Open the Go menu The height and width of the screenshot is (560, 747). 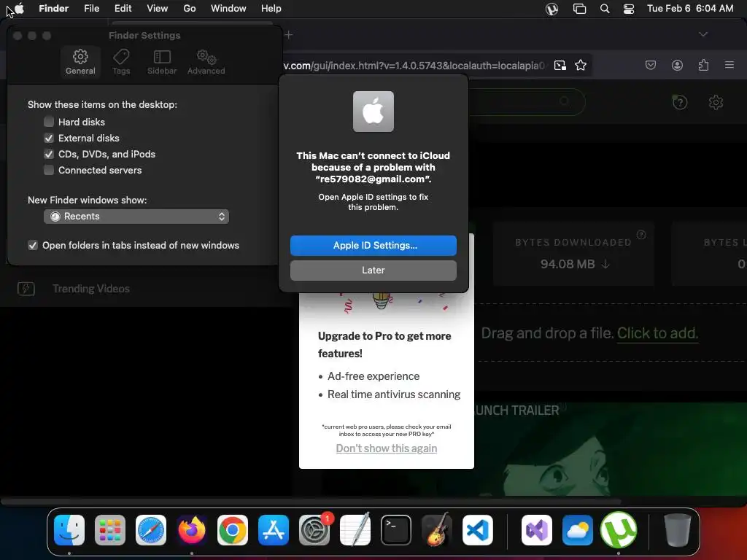190,9
